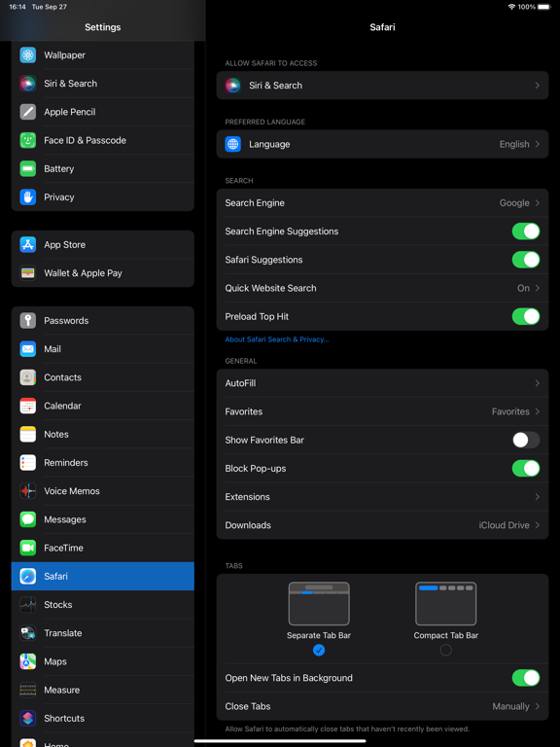
Task: Open the AutoFill chevron row
Action: 382,383
